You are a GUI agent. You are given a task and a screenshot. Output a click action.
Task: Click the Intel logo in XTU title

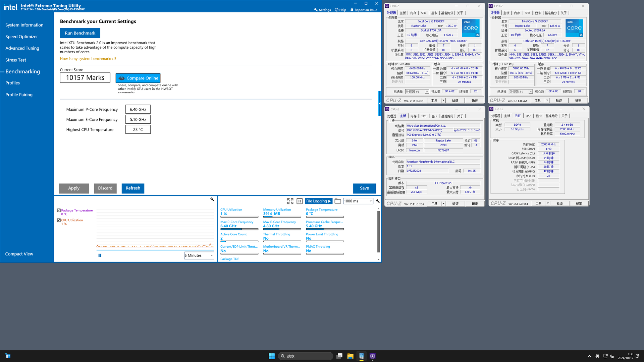11,7
